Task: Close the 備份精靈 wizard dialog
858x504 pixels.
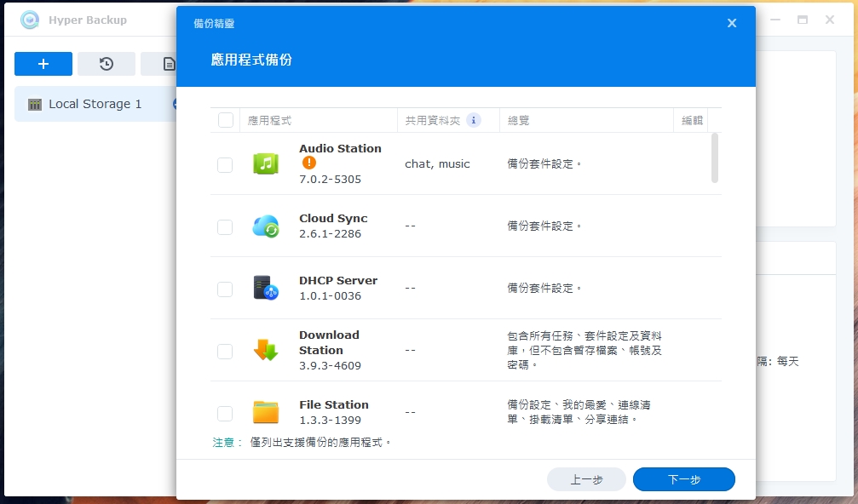Action: [732, 23]
